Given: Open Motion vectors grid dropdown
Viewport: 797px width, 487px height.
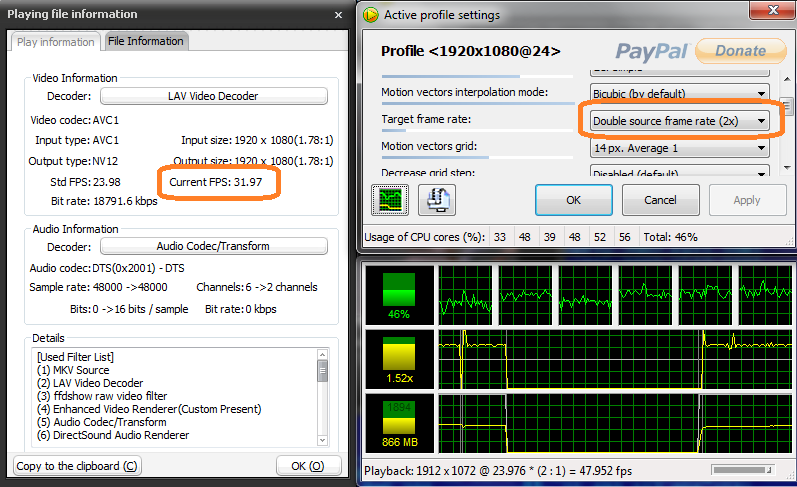Looking at the screenshot, I should coord(675,148).
